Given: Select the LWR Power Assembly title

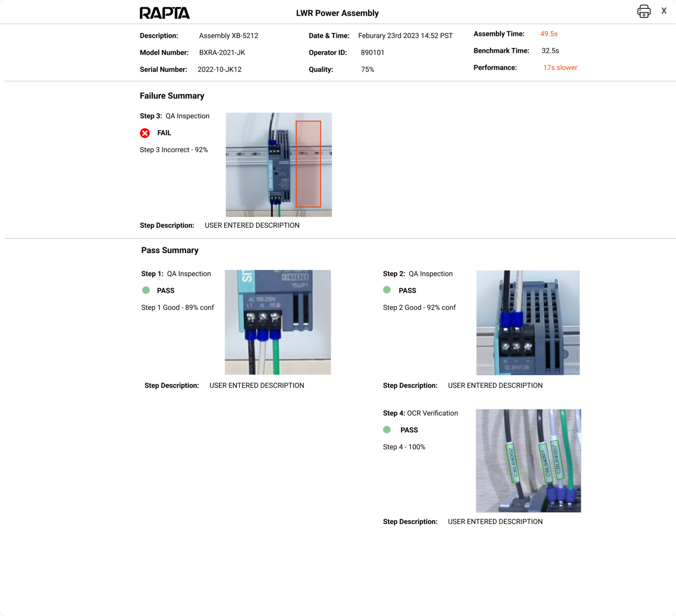Looking at the screenshot, I should tap(338, 13).
